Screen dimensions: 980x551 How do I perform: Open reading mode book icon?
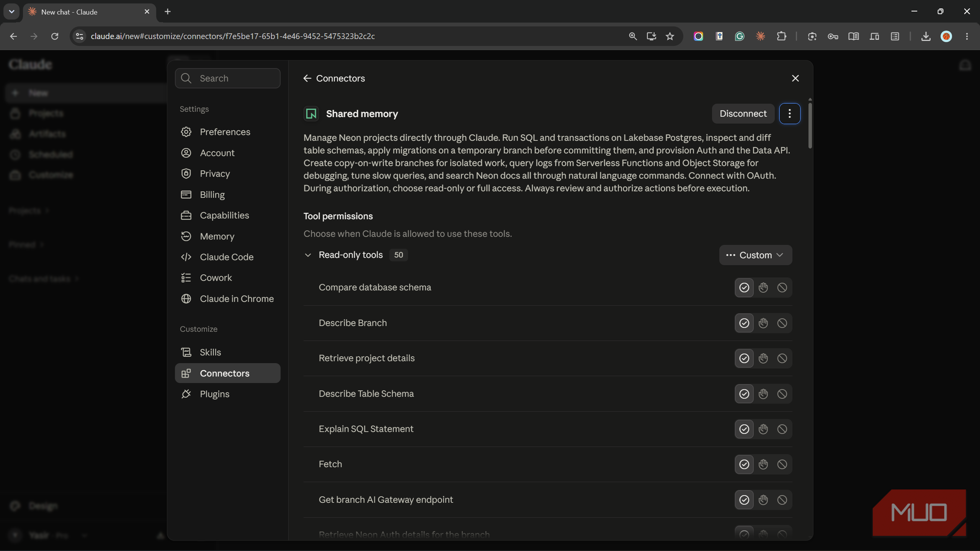coord(854,36)
